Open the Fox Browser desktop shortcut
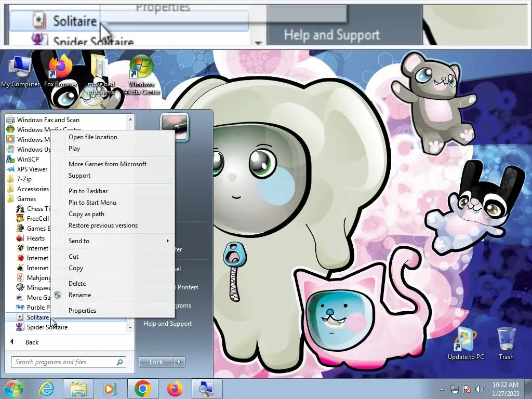The width and height of the screenshot is (532, 399). pyautogui.click(x=61, y=71)
